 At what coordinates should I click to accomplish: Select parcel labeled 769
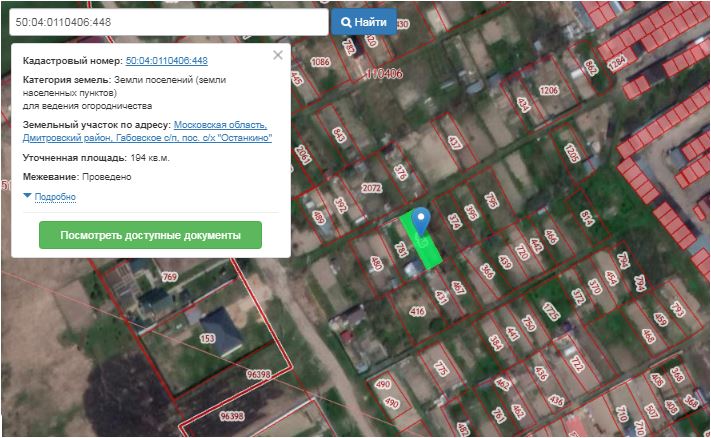coord(169,277)
